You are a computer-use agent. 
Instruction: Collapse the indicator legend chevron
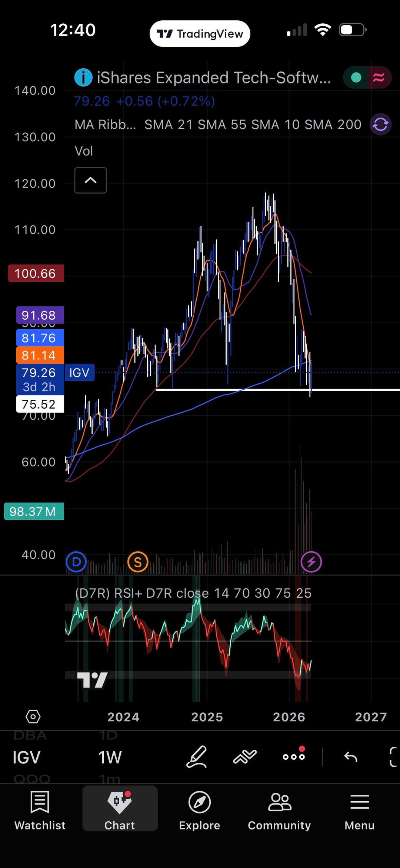coord(91,180)
